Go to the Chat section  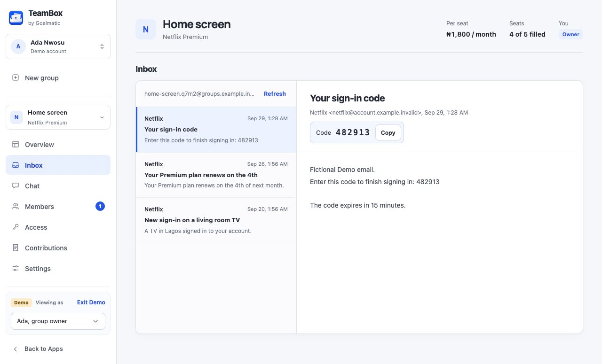pos(58,186)
